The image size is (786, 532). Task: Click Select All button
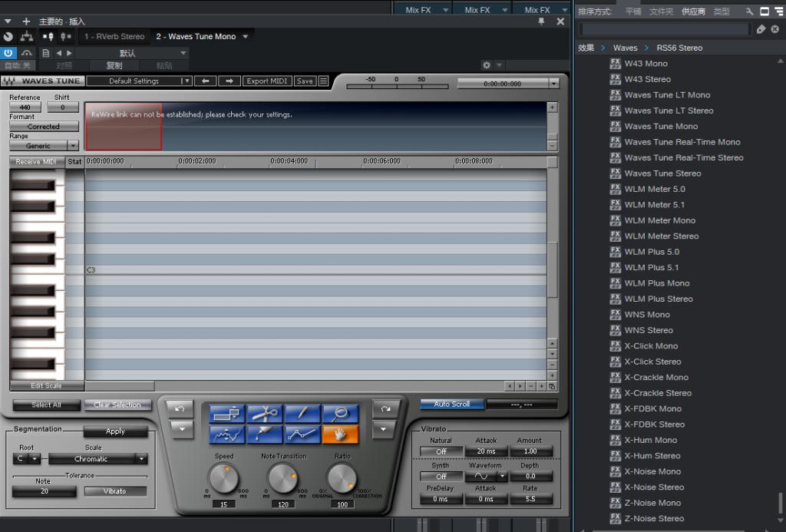pyautogui.click(x=46, y=405)
